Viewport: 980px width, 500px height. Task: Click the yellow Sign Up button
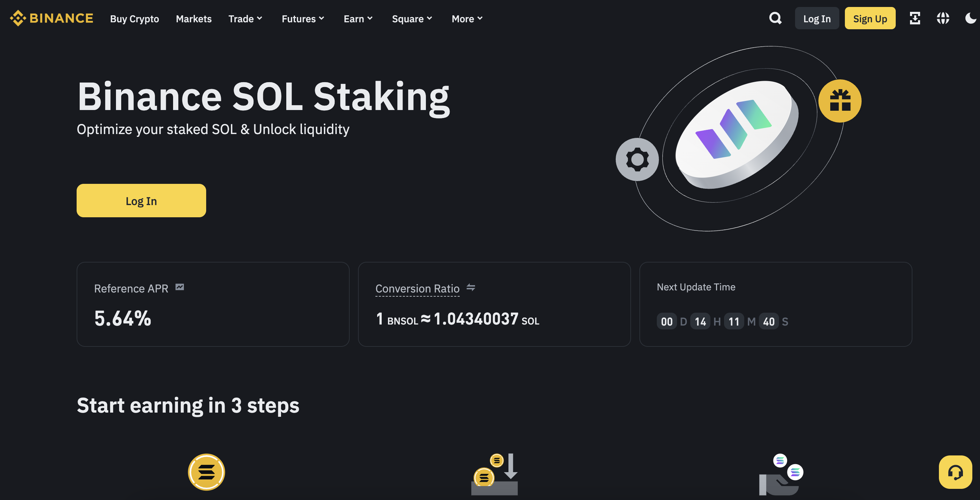(870, 18)
